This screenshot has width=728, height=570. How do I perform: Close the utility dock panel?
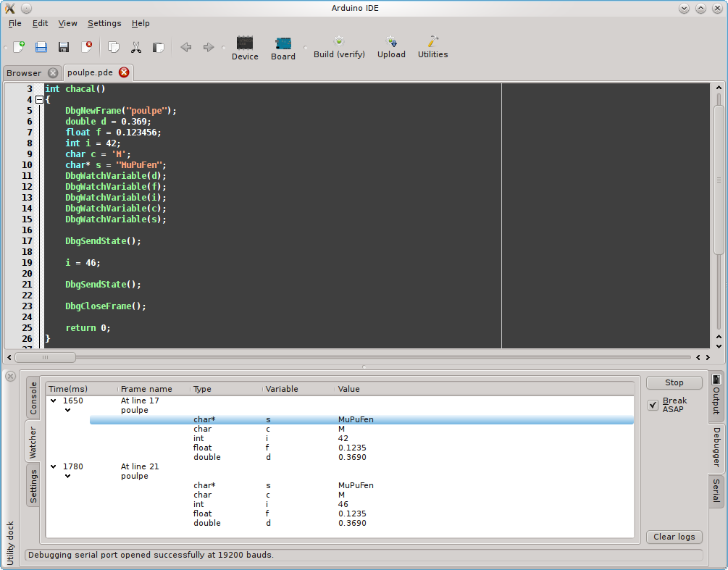[10, 376]
